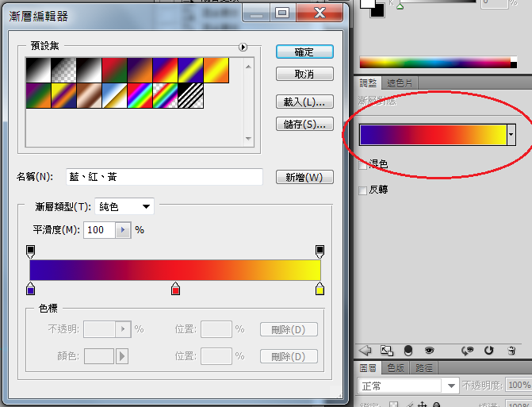Image resolution: width=532 pixels, height=407 pixels.
Task: Click the 不透明度 100% opacity field
Action: coord(519,386)
